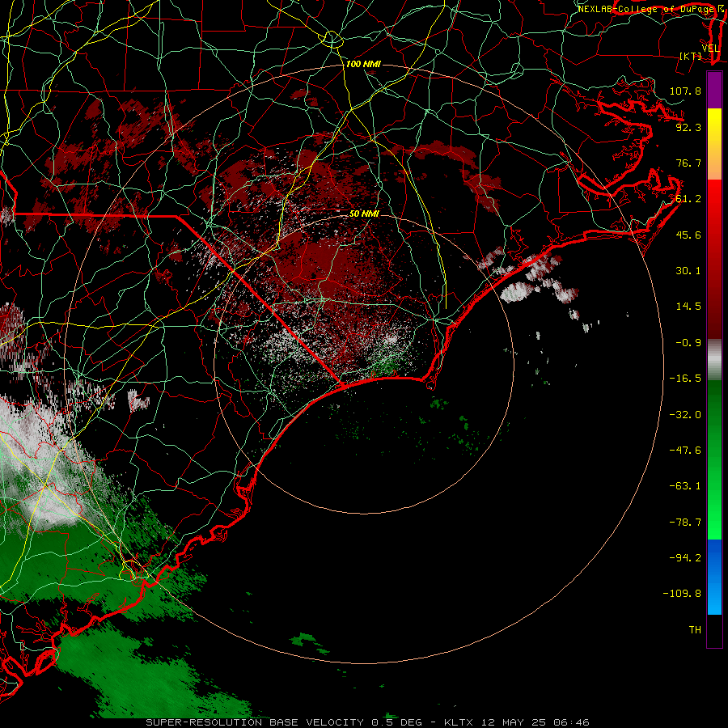This screenshot has width=728, height=728.
Task: Click the VEL legend title
Action: 711,49
